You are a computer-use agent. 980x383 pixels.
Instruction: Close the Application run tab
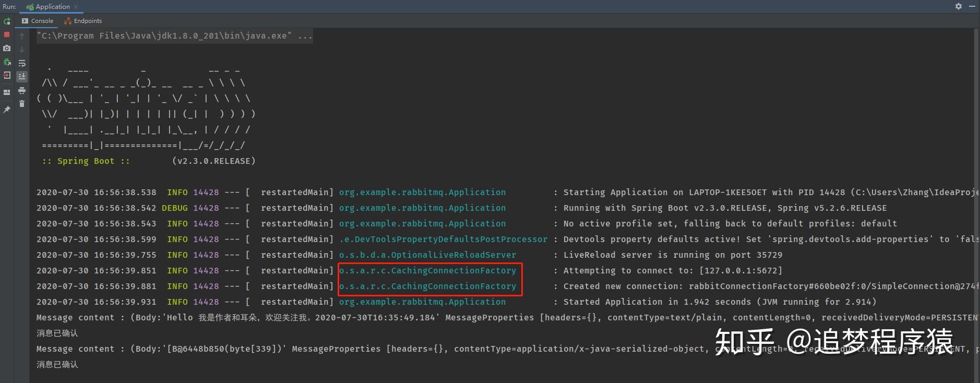(76, 7)
